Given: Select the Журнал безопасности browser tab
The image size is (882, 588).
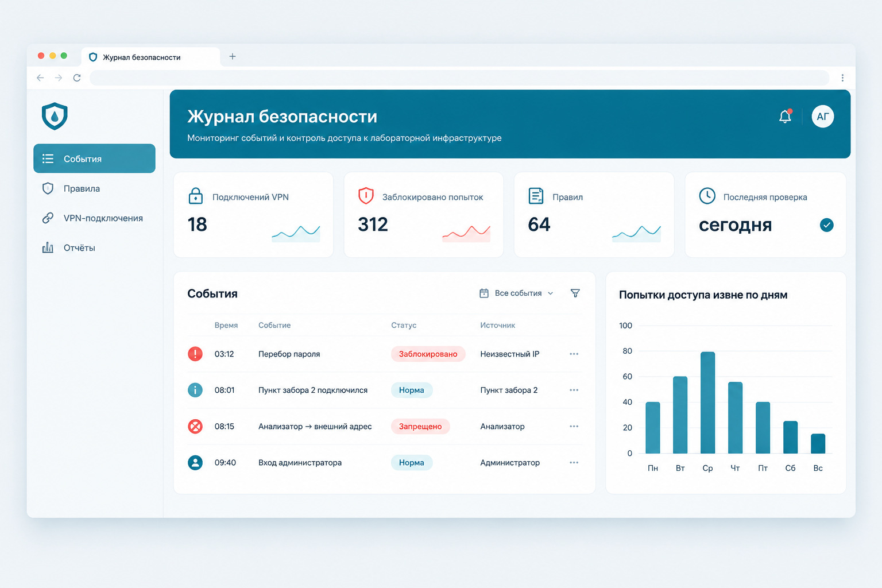Looking at the screenshot, I should tap(150, 57).
